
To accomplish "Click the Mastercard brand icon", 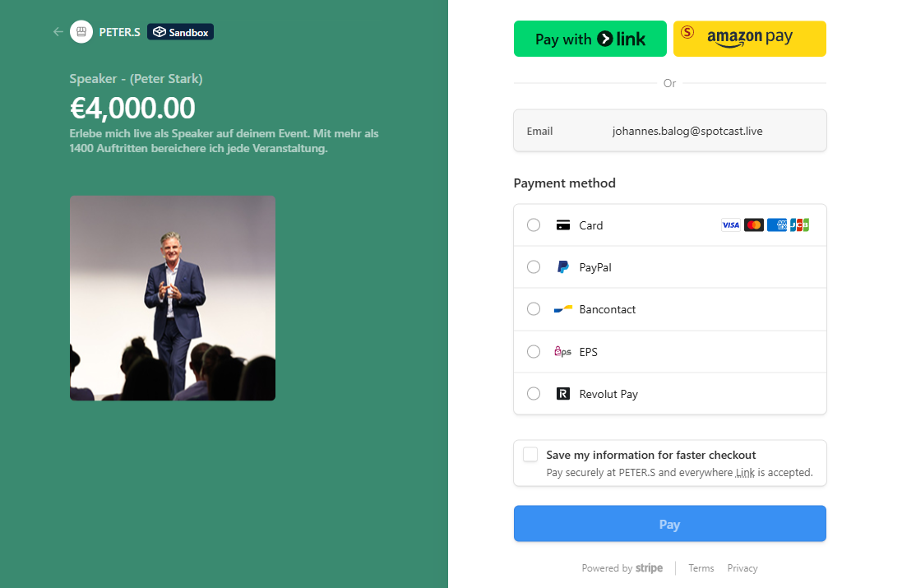I will pyautogui.click(x=754, y=225).
